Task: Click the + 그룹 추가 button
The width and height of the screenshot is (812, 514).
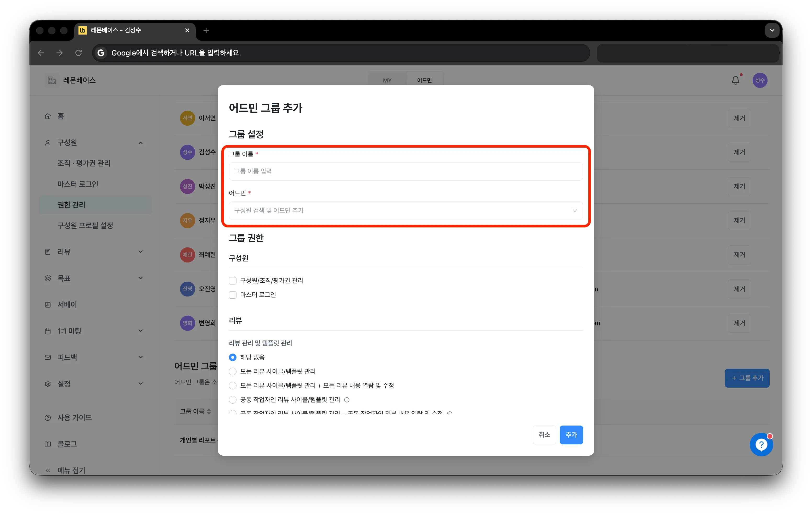Action: (x=747, y=378)
